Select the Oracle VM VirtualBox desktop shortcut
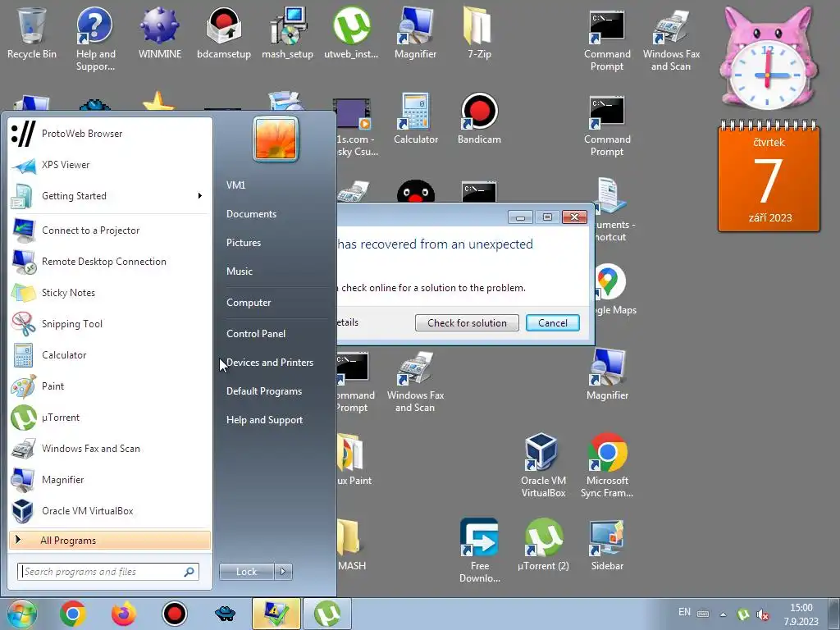 click(x=543, y=465)
